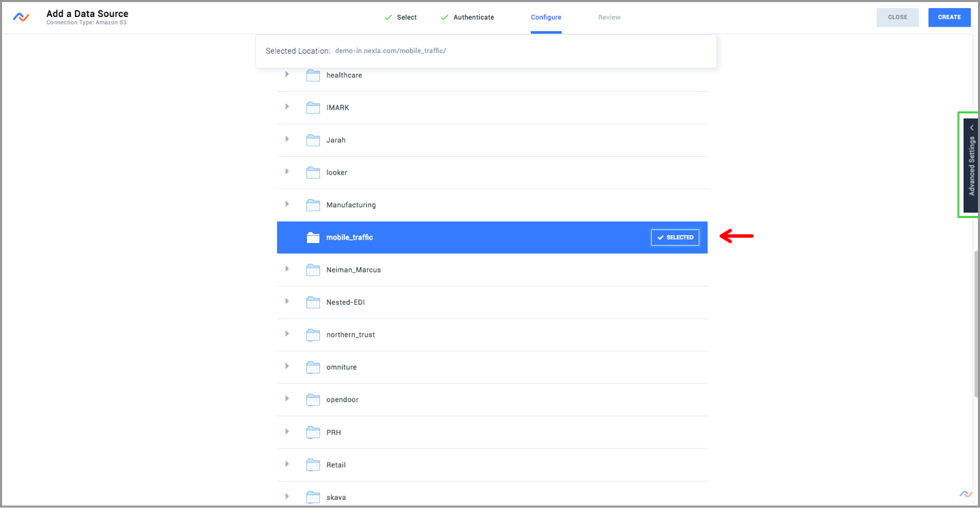Click the mobile_traffic folder icon
980x508 pixels.
313,237
